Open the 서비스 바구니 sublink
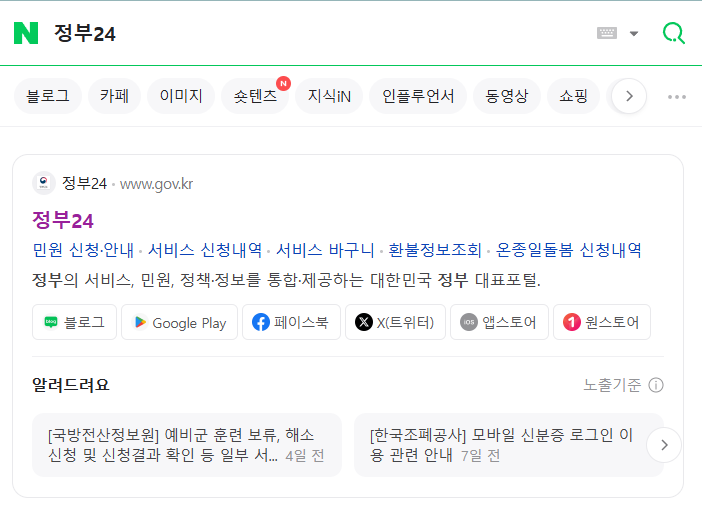Screen dimensions: 702x518 tap(325, 250)
